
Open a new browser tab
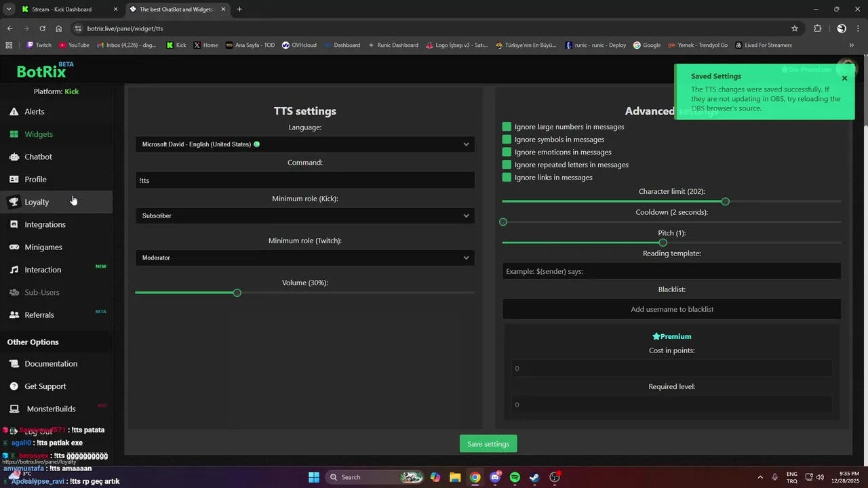[239, 9]
